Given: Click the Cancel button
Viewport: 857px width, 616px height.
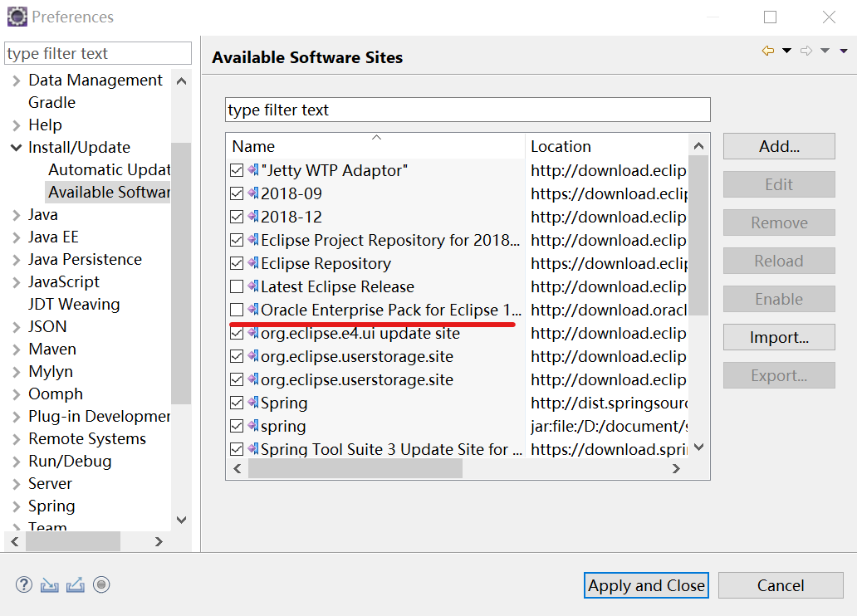Looking at the screenshot, I should coord(781,585).
